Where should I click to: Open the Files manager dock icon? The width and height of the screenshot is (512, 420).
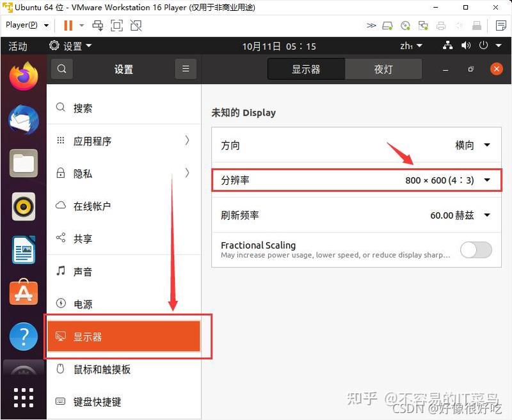pos(24,163)
